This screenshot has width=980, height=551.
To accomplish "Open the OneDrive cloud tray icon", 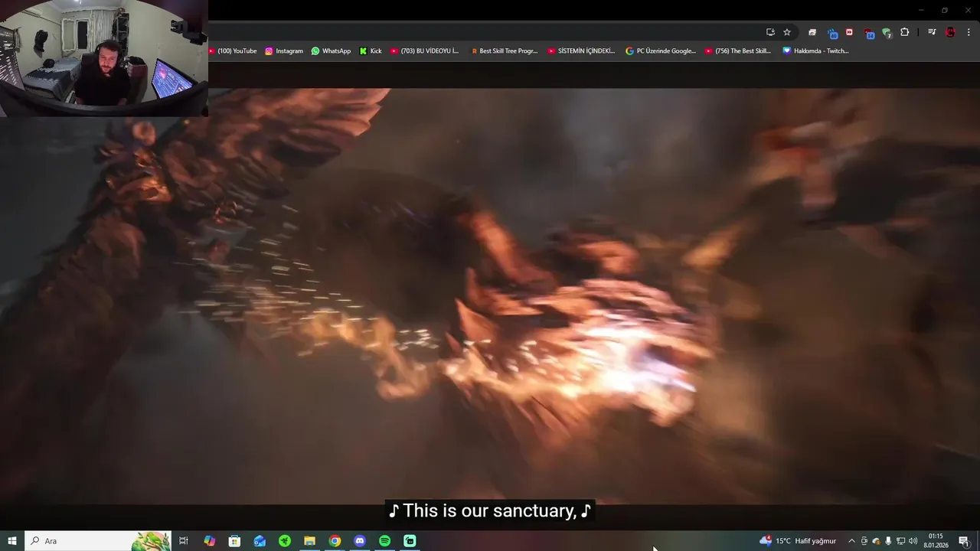I will pyautogui.click(x=877, y=541).
